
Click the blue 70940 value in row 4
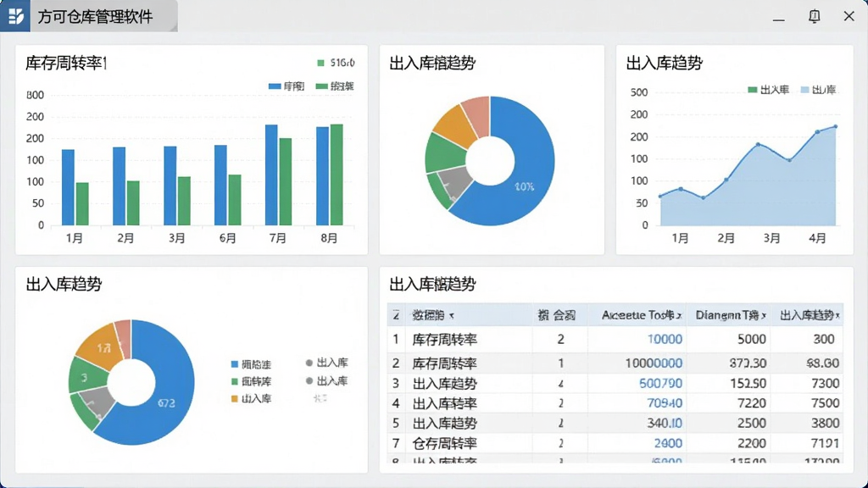point(665,403)
